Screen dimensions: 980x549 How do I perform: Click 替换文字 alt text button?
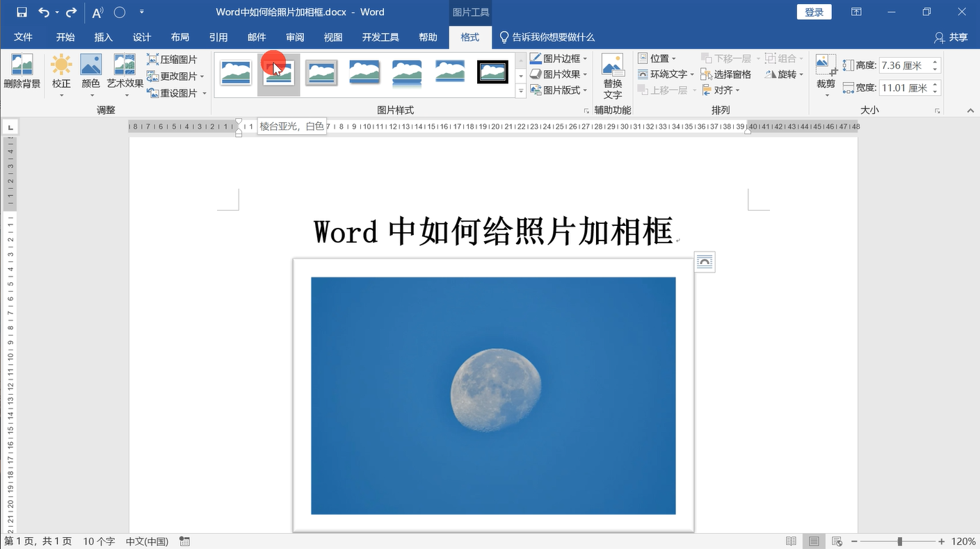click(613, 76)
